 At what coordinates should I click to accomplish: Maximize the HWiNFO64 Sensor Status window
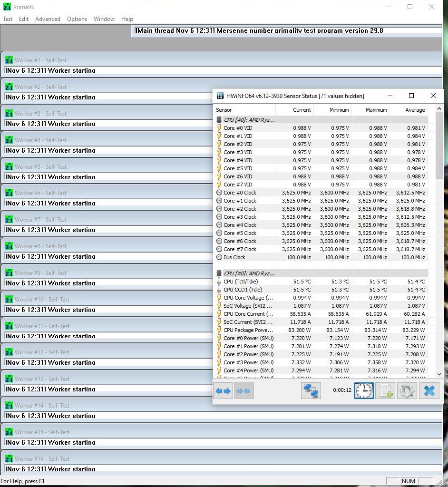click(411, 96)
